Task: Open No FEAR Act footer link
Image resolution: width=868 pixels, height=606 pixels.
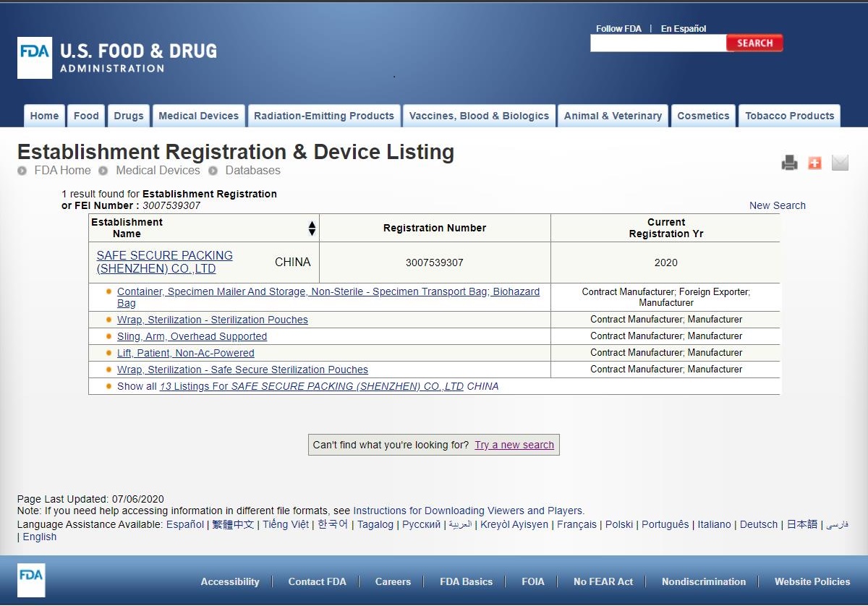Action: click(603, 581)
